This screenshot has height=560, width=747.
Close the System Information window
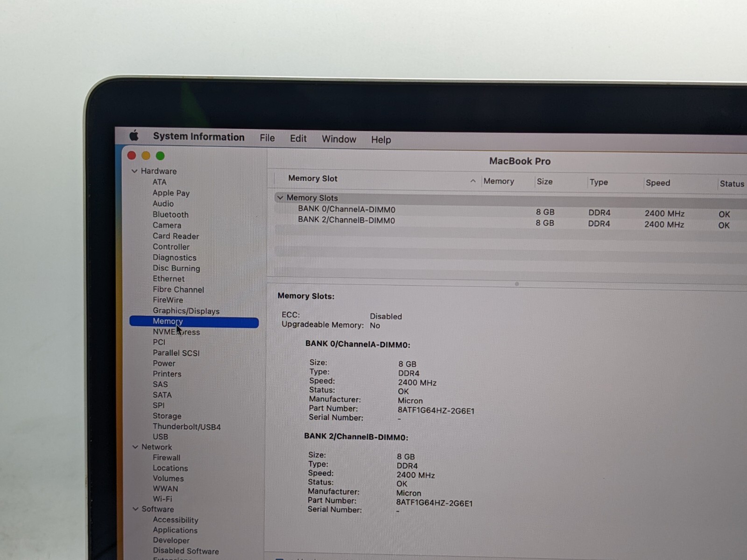(132, 155)
